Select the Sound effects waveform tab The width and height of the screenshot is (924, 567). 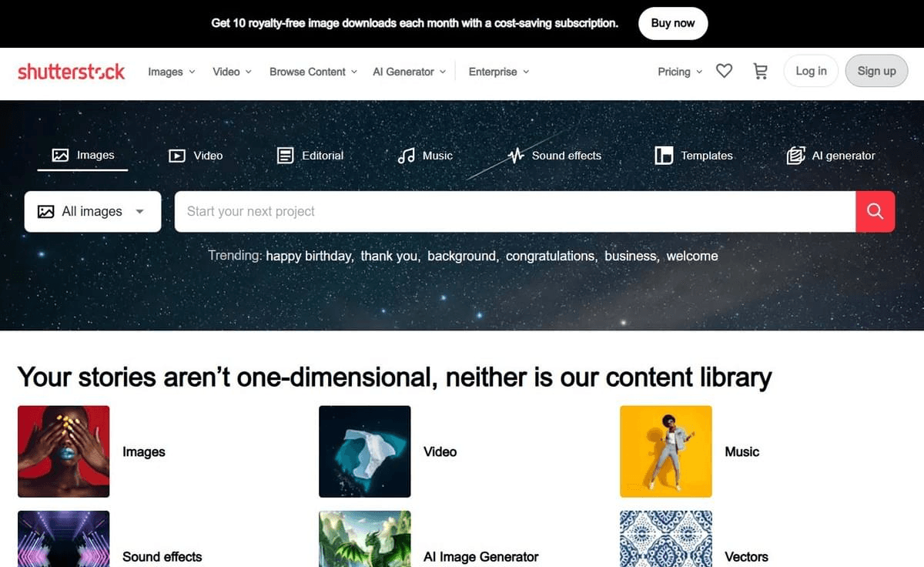554,156
